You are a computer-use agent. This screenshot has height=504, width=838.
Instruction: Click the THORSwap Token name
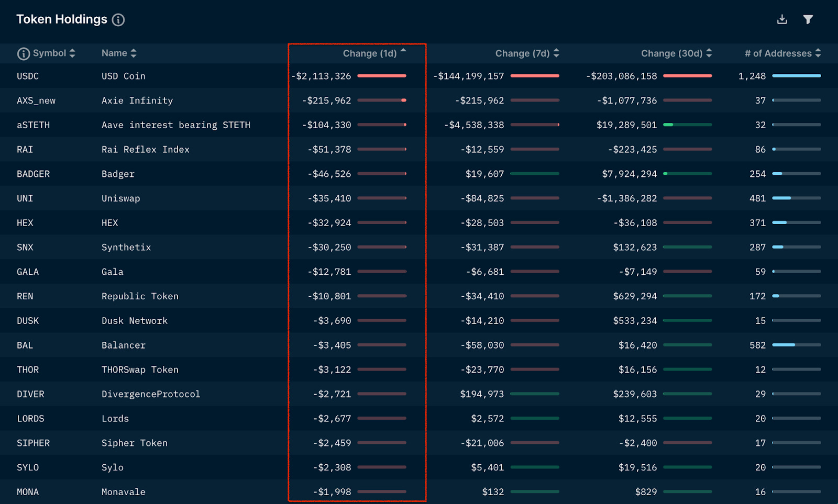coord(140,369)
